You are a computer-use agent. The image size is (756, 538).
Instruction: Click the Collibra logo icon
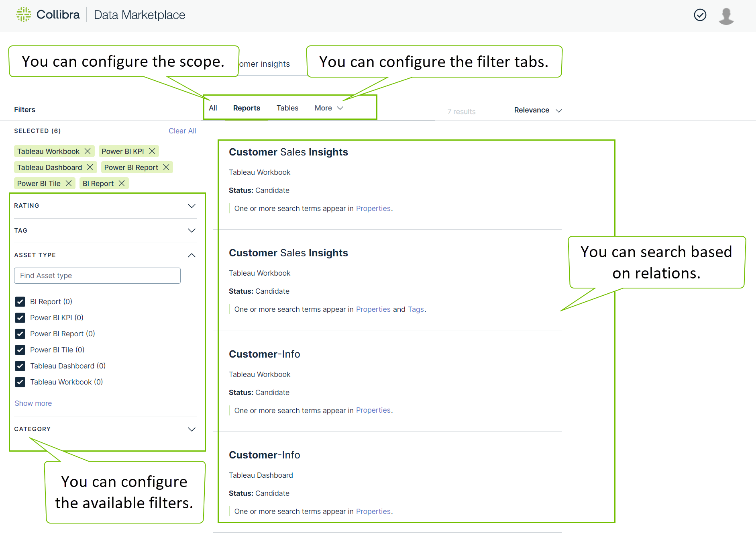tap(24, 14)
